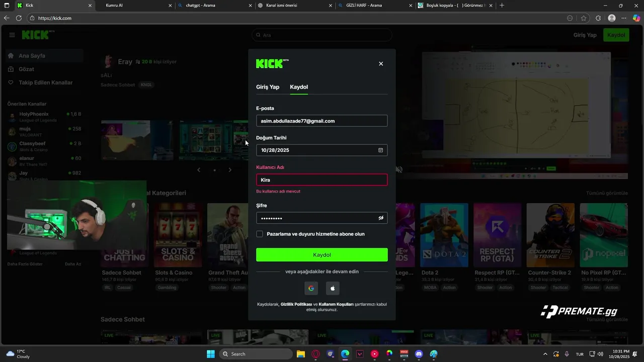This screenshot has height=362, width=644.
Task: Close the Kick signup dialog
Action: 381,64
